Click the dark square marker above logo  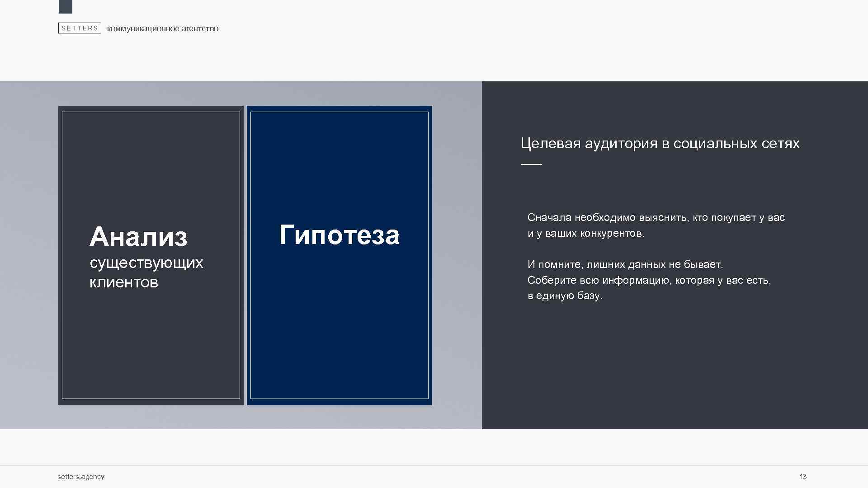pyautogui.click(x=66, y=6)
